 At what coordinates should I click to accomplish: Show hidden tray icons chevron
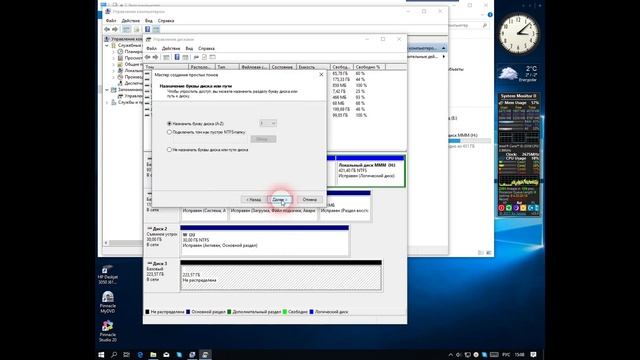[451, 355]
